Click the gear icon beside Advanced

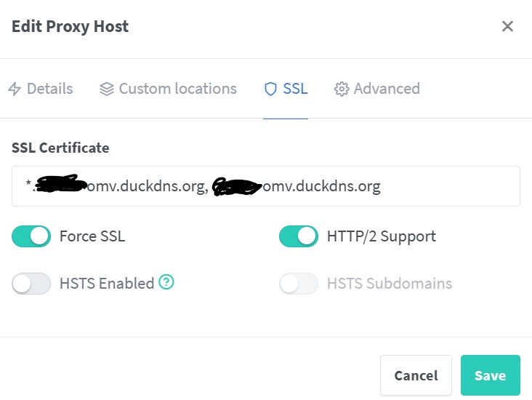coord(342,89)
